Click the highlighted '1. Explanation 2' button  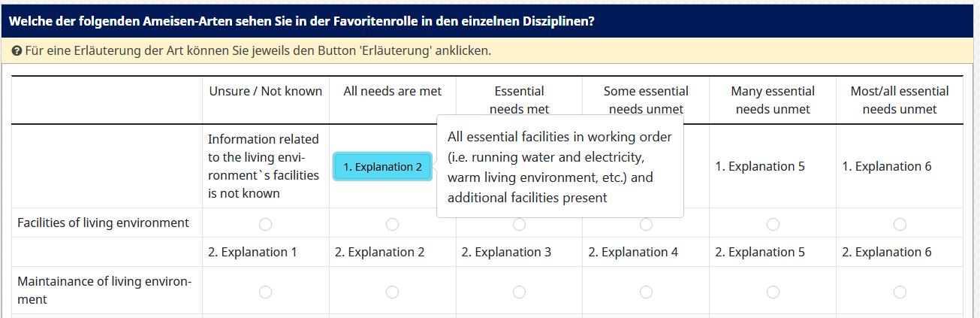click(x=382, y=167)
